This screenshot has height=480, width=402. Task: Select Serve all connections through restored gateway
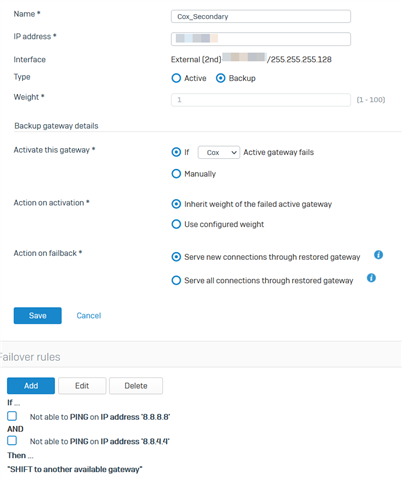tap(176, 280)
